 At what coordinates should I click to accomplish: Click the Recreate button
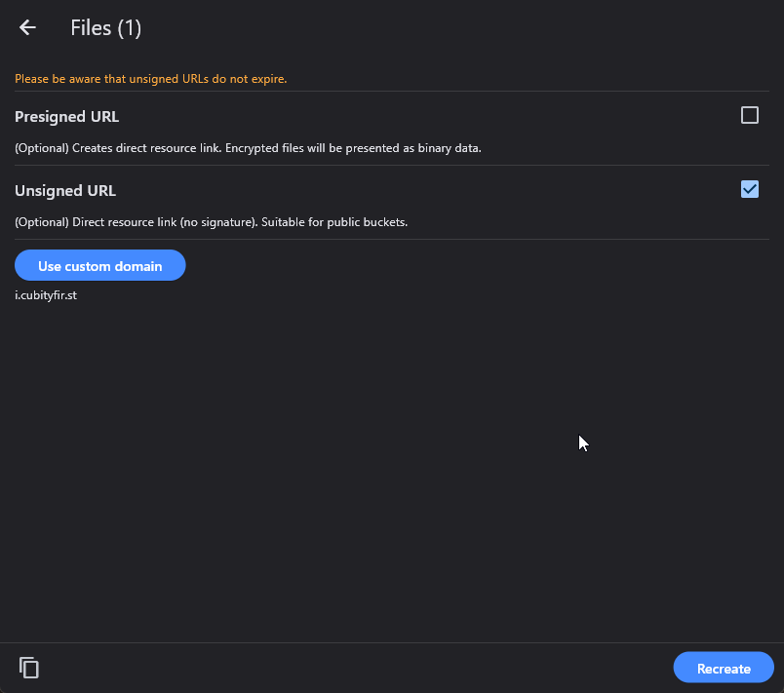point(723,669)
